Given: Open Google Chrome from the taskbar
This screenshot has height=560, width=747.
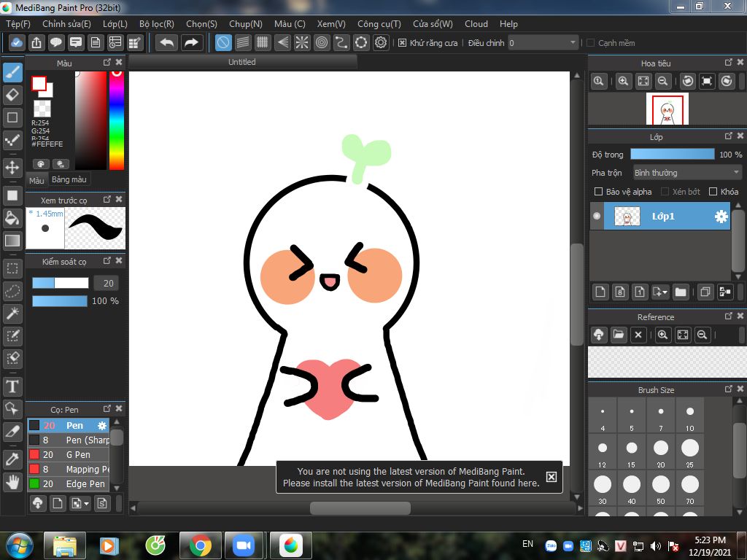Looking at the screenshot, I should pos(201,545).
